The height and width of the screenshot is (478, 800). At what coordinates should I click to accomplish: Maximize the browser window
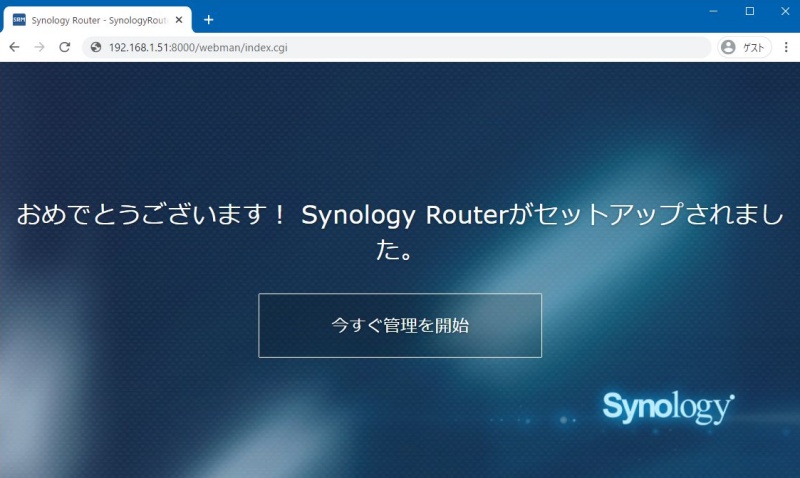coord(749,11)
